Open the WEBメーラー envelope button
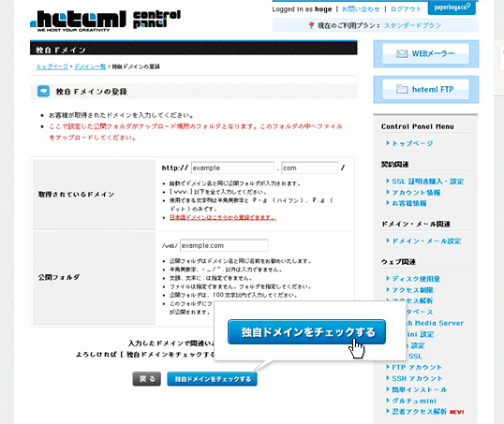This screenshot has width=504, height=424. [x=425, y=53]
